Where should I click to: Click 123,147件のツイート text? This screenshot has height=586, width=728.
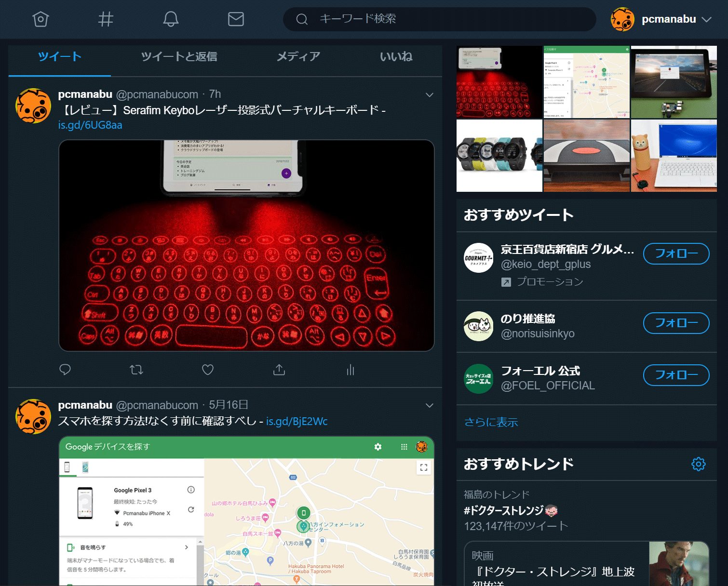pyautogui.click(x=516, y=526)
